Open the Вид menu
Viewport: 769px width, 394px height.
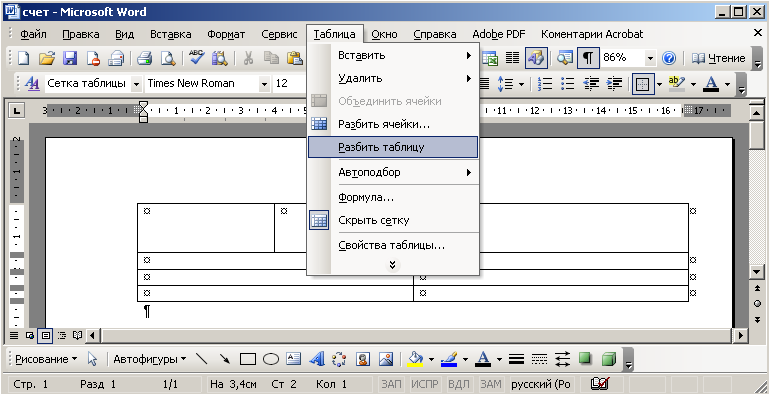click(125, 34)
